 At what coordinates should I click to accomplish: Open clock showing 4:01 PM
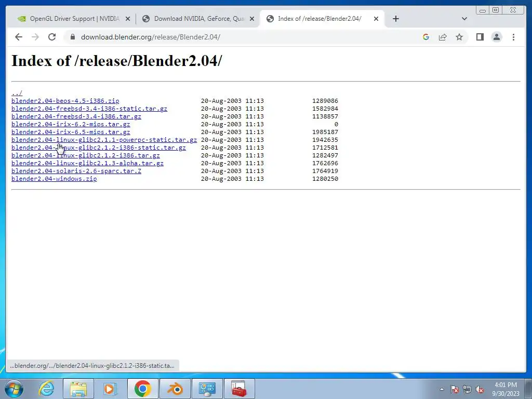point(506,389)
